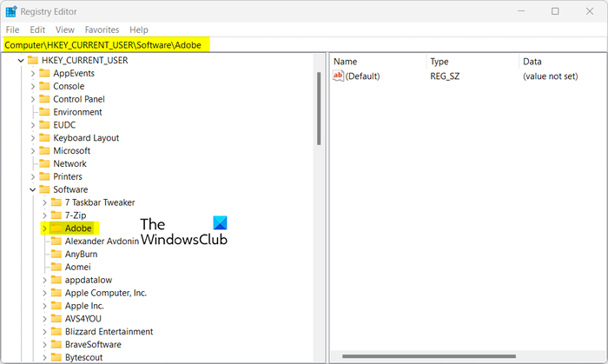Click the REG_SZ type cell
608x364 pixels.
[x=445, y=76]
